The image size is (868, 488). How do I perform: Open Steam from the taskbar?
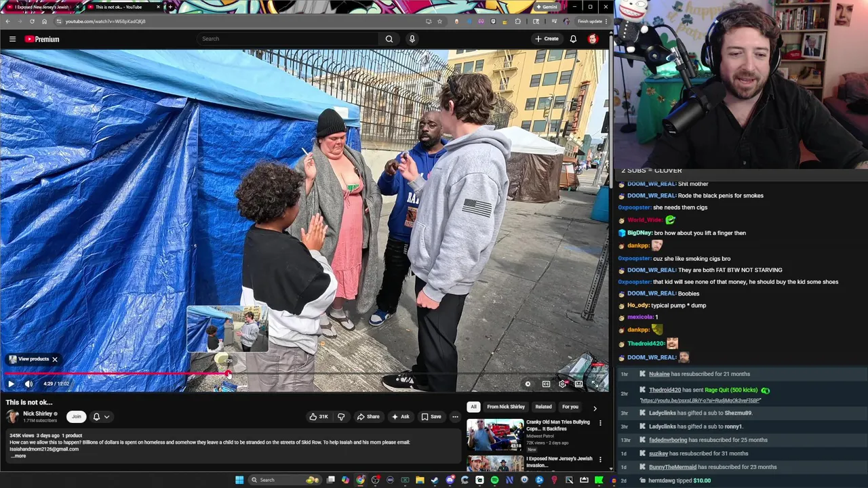435,480
